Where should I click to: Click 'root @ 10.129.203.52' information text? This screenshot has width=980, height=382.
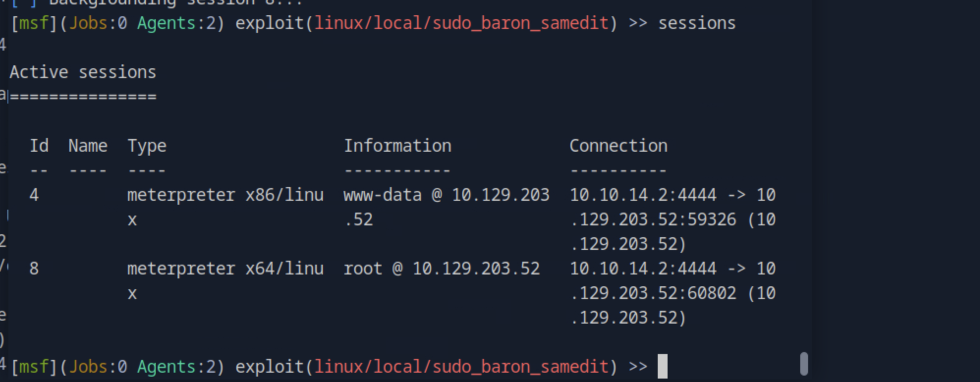tap(442, 269)
